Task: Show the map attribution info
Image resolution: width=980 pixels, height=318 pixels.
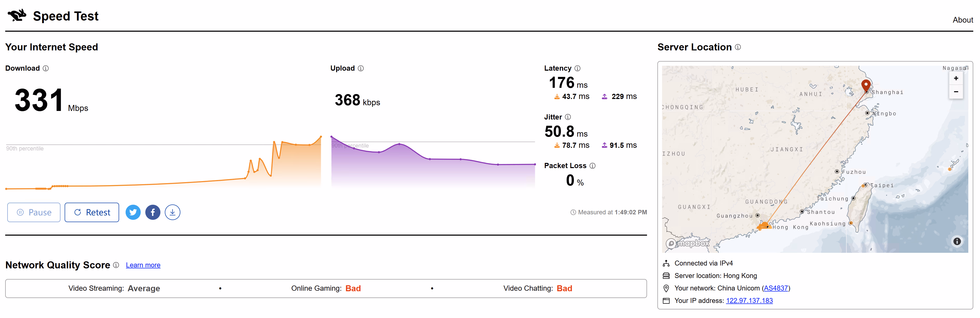Action: point(957,241)
